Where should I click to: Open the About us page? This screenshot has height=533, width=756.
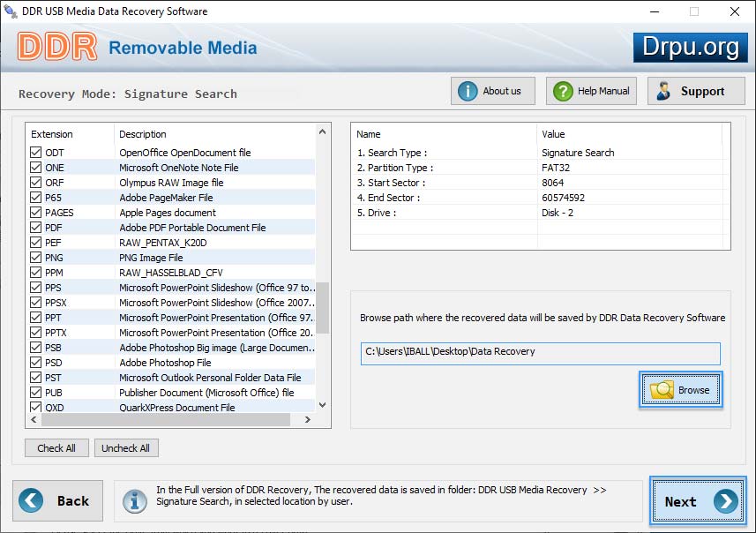493,91
